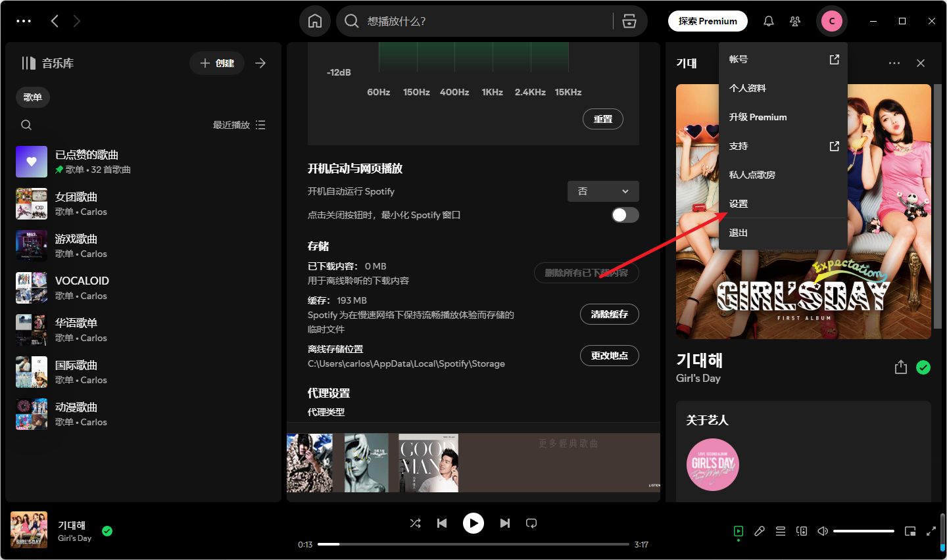Skip to the previous track

(x=442, y=523)
